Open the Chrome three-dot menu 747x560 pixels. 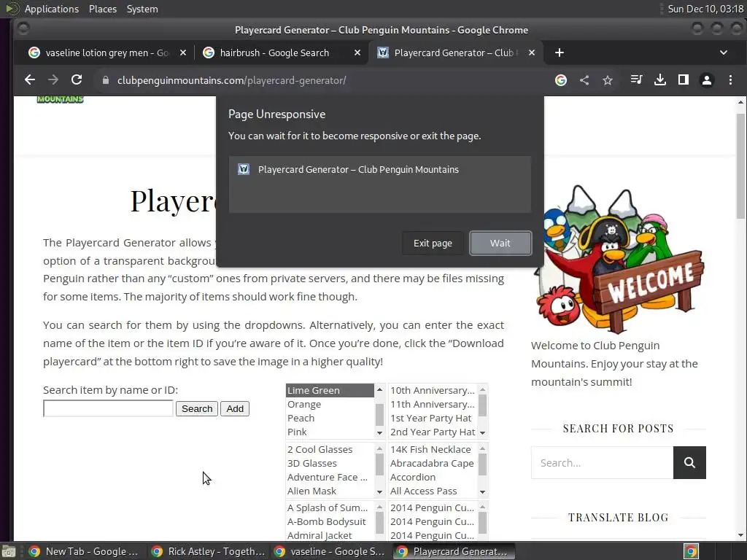(730, 80)
